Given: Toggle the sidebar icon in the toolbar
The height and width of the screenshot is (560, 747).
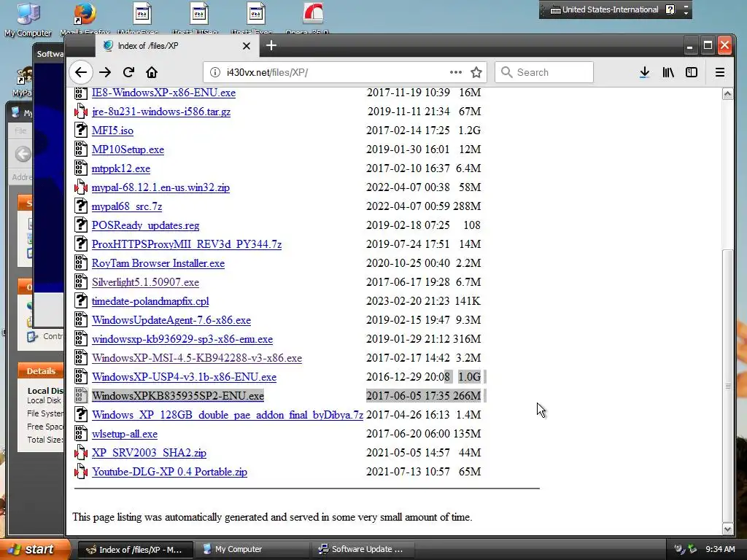Looking at the screenshot, I should (x=692, y=72).
